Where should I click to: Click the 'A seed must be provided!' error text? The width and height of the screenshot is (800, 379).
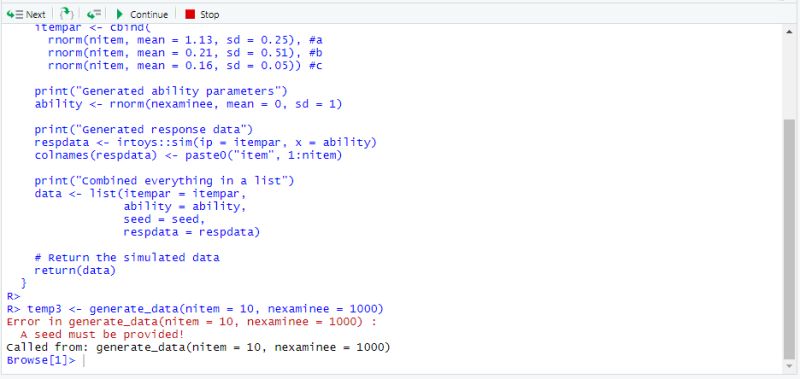(x=102, y=335)
